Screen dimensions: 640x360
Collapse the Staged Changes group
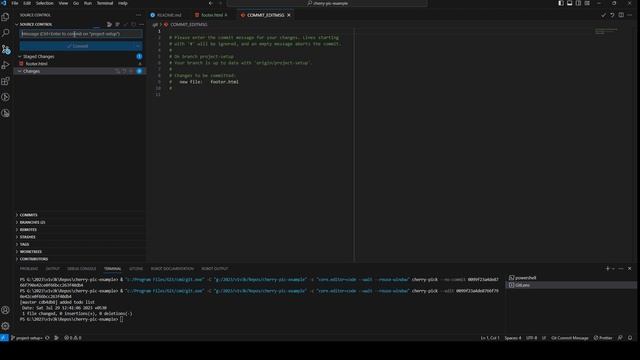coord(20,56)
